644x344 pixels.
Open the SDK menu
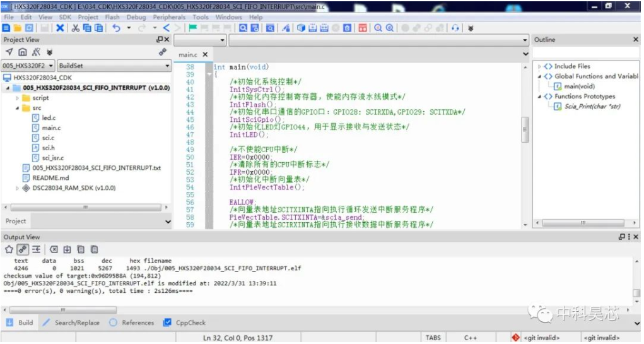click(x=66, y=17)
